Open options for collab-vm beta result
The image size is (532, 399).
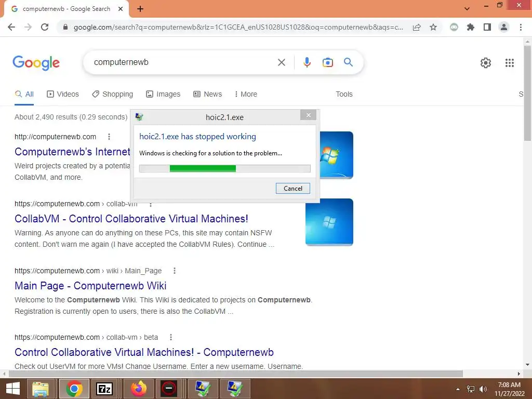(x=170, y=337)
